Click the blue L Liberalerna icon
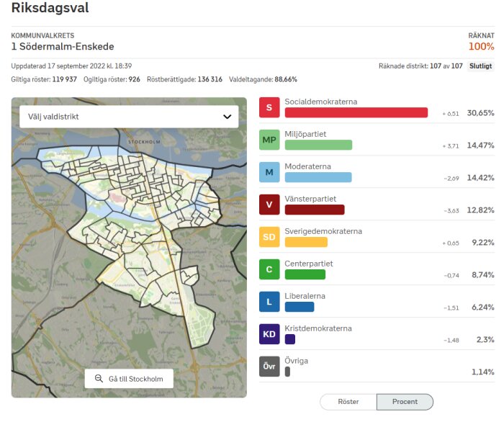504x422 pixels. pos(269,302)
